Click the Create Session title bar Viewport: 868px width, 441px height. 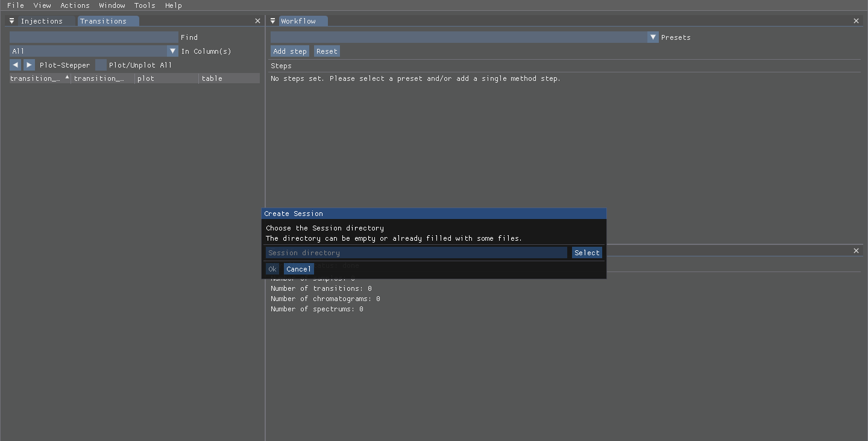[434, 214]
